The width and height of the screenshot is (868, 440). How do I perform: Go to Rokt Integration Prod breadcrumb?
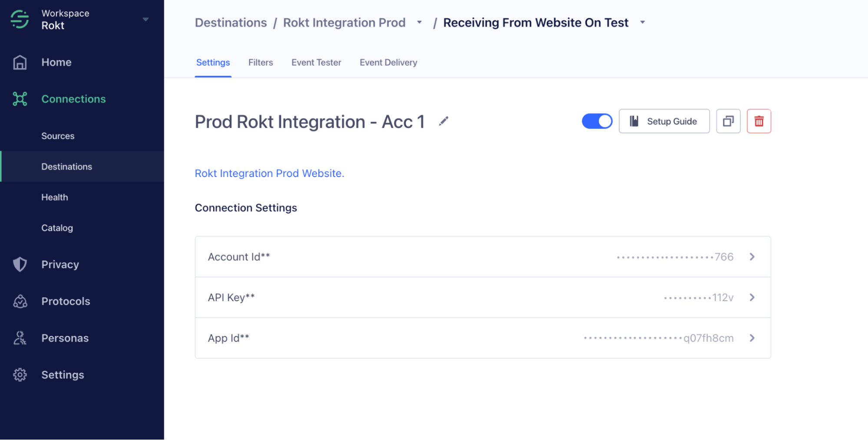coord(344,23)
